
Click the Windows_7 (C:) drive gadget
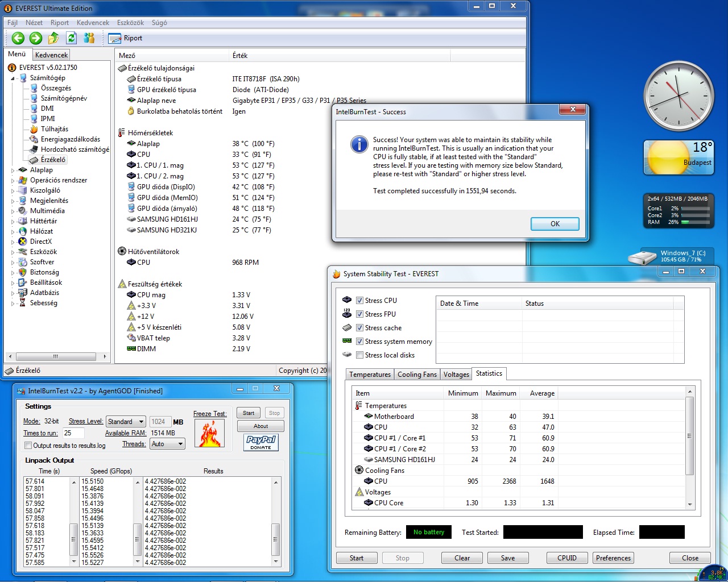click(671, 256)
